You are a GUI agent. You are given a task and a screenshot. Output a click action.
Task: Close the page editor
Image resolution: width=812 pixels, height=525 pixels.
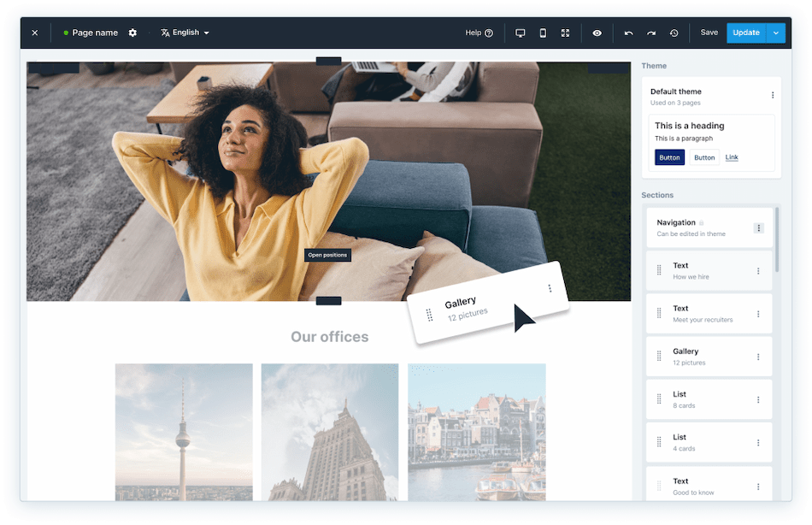35,32
